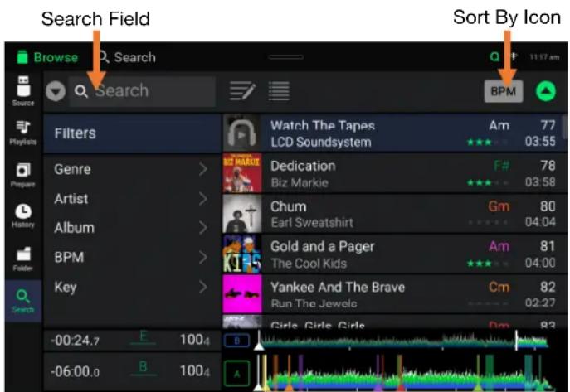Open the Source sidebar icon
570x392 pixels.
[x=23, y=90]
